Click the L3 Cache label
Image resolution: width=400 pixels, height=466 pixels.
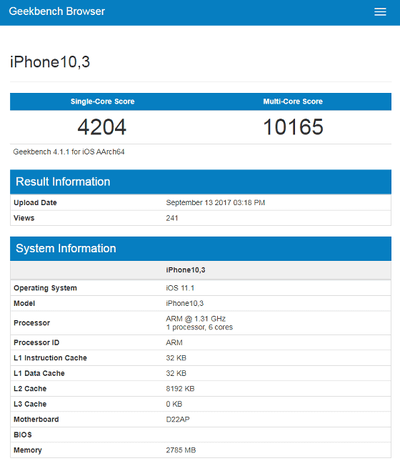tap(30, 404)
